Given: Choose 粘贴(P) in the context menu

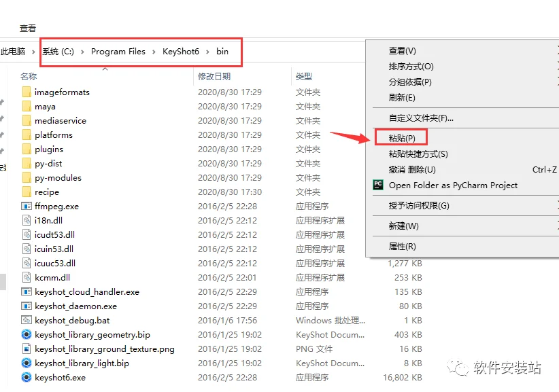Looking at the screenshot, I should [402, 138].
